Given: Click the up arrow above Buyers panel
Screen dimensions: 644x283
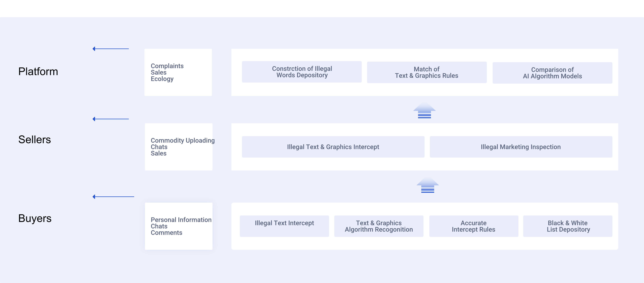Looking at the screenshot, I should [427, 185].
